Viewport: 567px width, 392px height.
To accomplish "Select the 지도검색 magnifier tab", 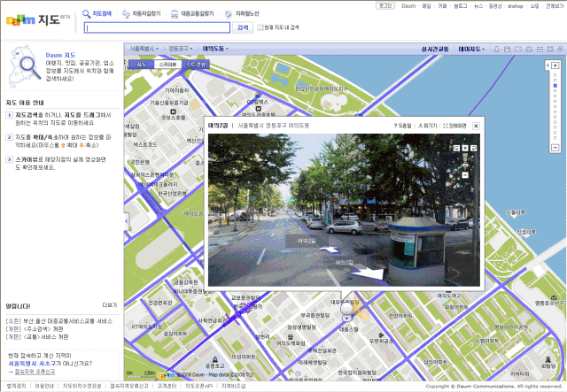I will (97, 14).
